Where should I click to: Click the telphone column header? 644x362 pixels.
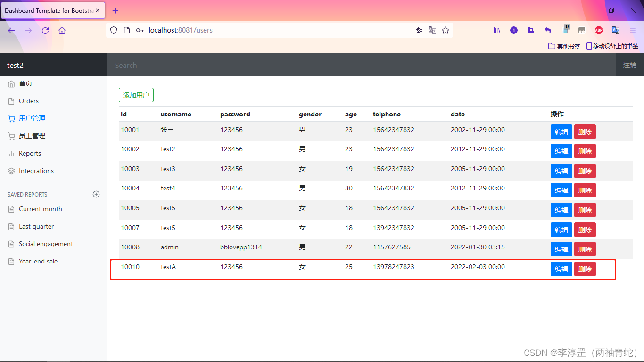(x=387, y=114)
